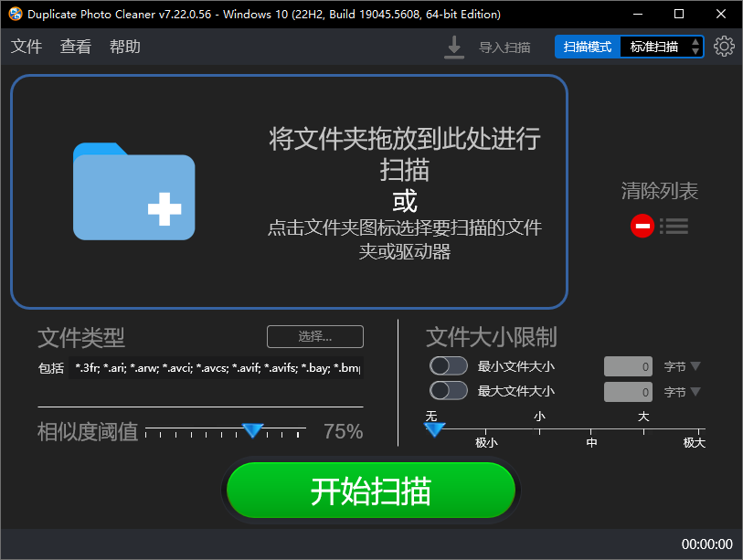
Task: Enable the 最小文件大小 toggle switch
Action: [x=448, y=365]
